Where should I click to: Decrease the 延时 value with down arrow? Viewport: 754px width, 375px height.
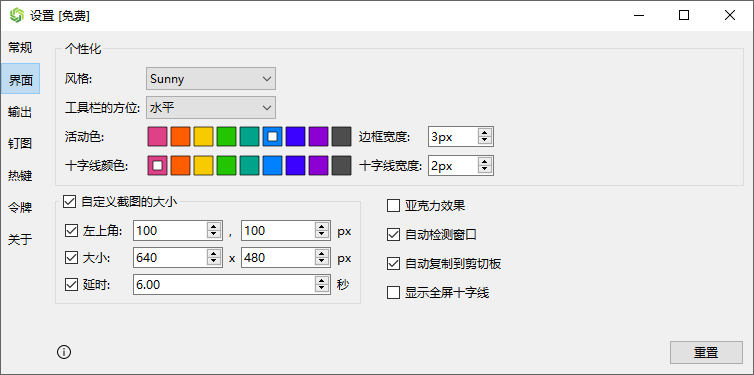click(x=322, y=289)
